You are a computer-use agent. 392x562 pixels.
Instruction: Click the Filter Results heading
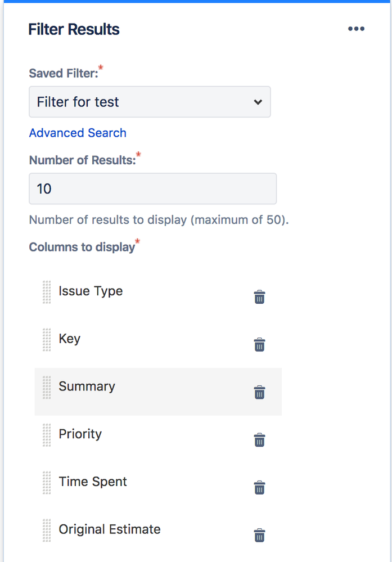click(x=74, y=29)
